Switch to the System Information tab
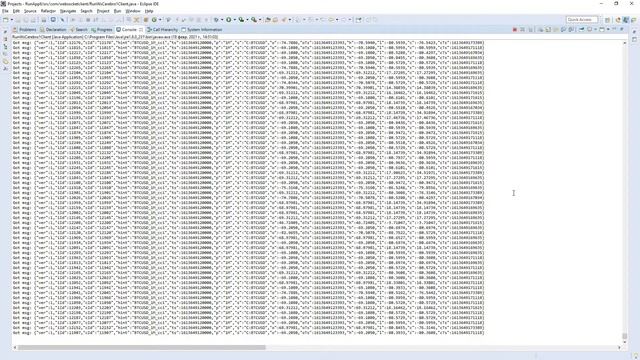The image size is (640, 360). pyautogui.click(x=202, y=29)
